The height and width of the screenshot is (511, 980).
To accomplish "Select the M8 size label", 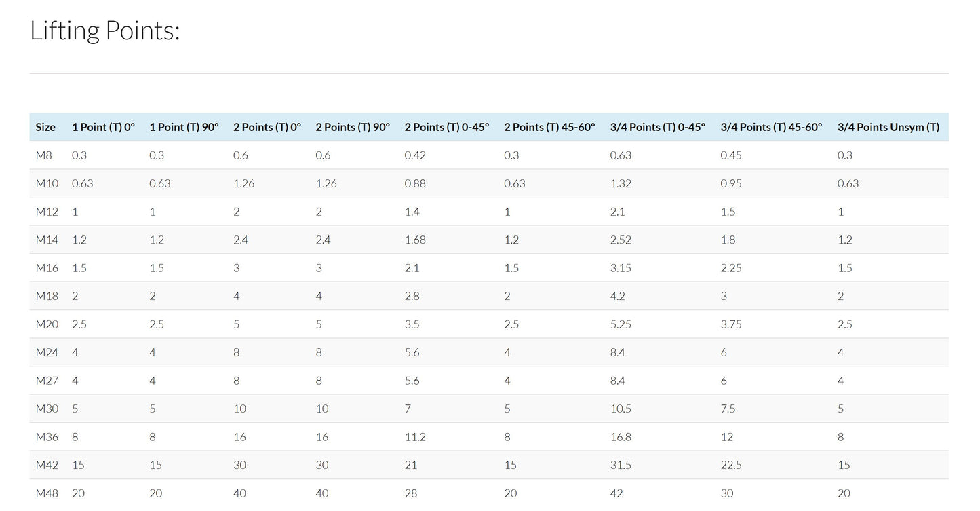I will 43,155.
